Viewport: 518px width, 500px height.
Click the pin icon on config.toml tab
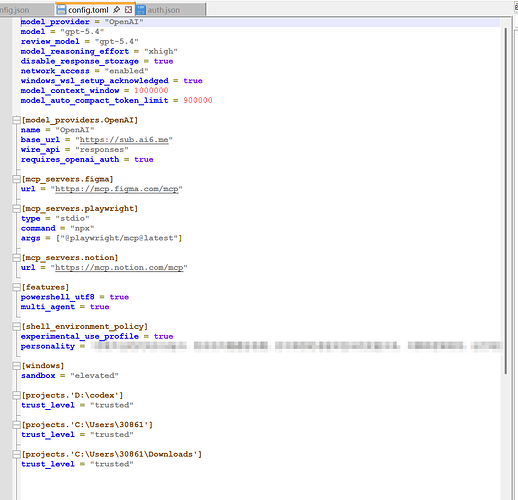pos(116,10)
